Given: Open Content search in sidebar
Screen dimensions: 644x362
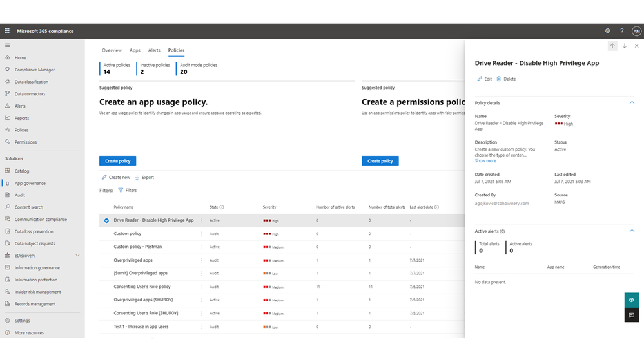Looking at the screenshot, I should [x=29, y=207].
